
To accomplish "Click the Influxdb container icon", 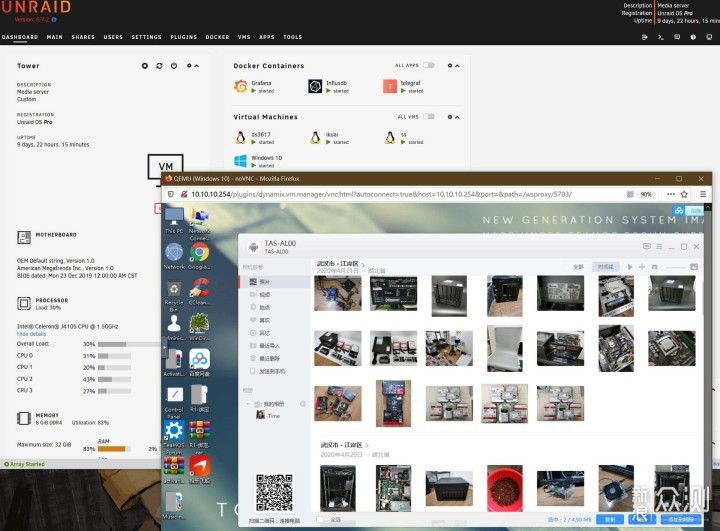I will pos(315,86).
